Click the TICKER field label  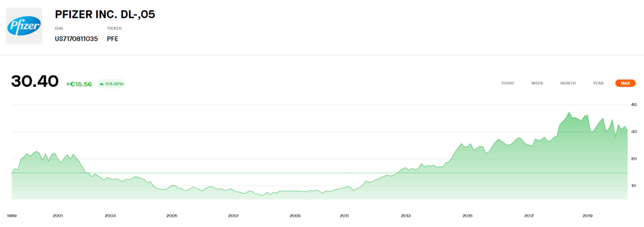coord(114,28)
